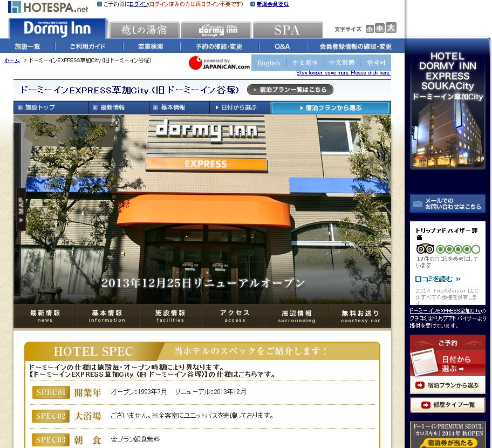Open 周辺情報 surrounding section button
492x448 pixels.
click(297, 316)
